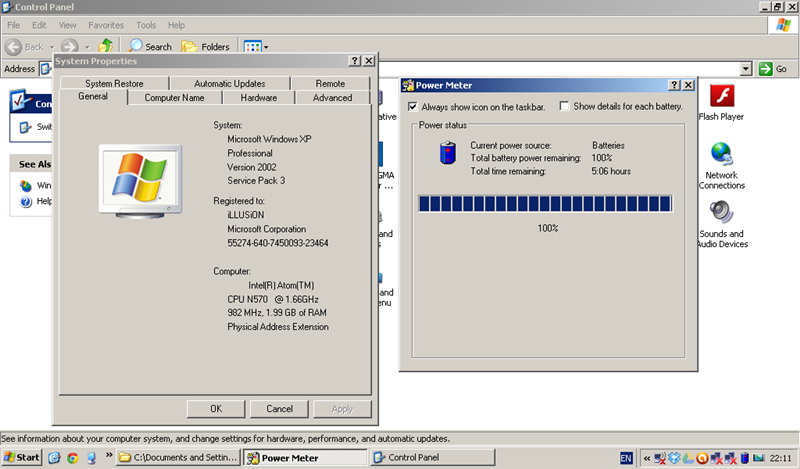
Task: Open the Favorites menu
Action: [106, 25]
